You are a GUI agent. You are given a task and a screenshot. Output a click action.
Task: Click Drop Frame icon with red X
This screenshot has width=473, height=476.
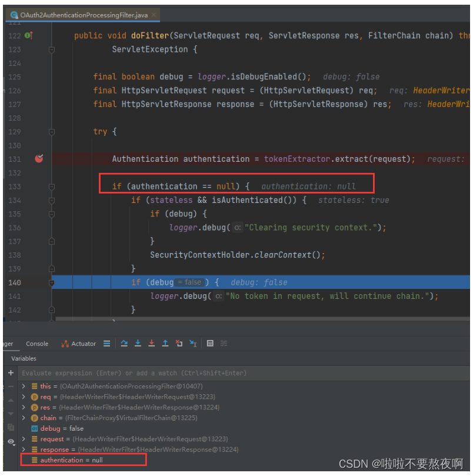pyautogui.click(x=179, y=344)
